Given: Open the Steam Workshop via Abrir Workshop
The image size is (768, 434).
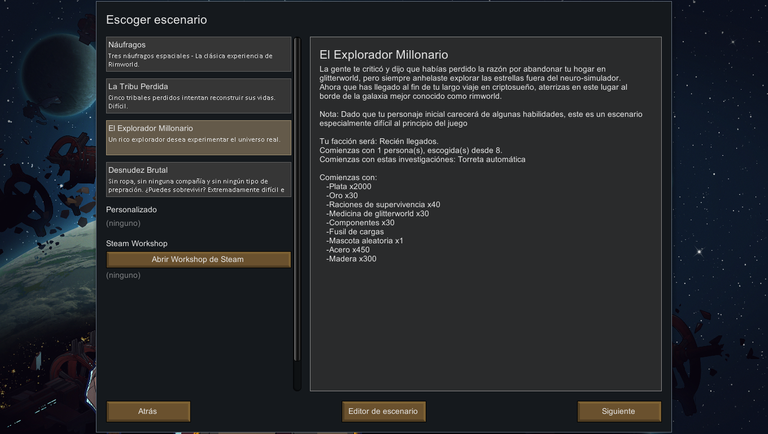Looking at the screenshot, I should 198,260.
